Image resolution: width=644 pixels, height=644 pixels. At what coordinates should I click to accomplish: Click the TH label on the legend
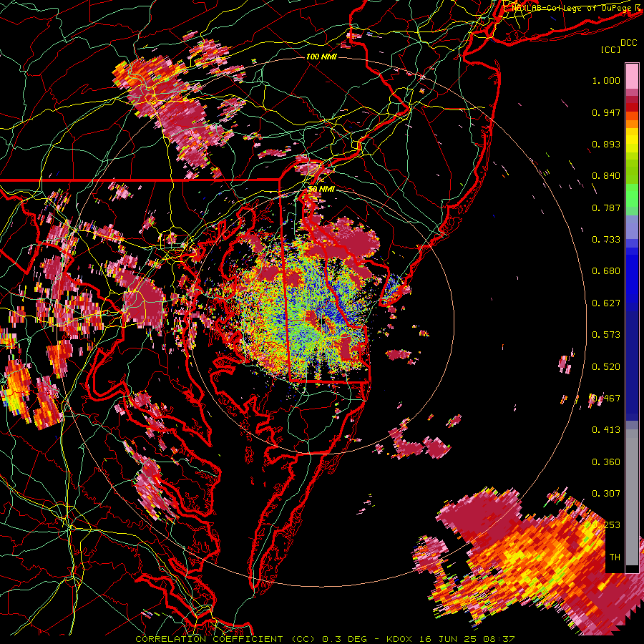[x=615, y=557]
